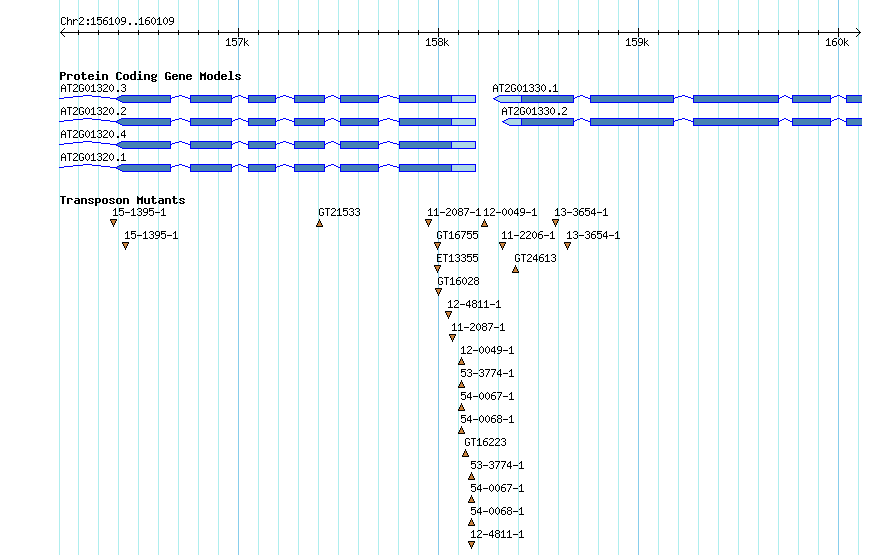The image size is (890, 555).
Task: Click the GT24613 mutant name text
Action: [535, 258]
